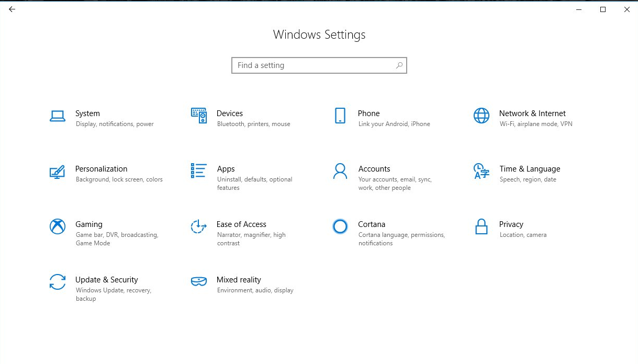
Task: Click the 'Location, camera' description
Action: click(523, 235)
